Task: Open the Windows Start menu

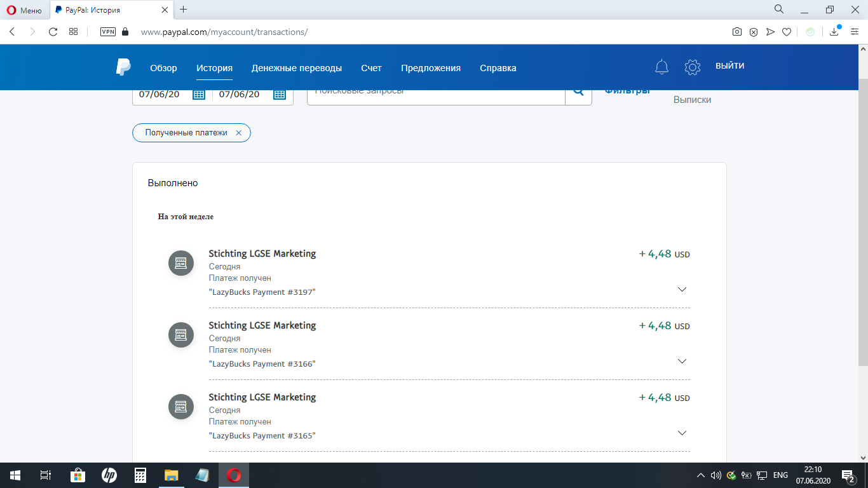Action: [15, 475]
